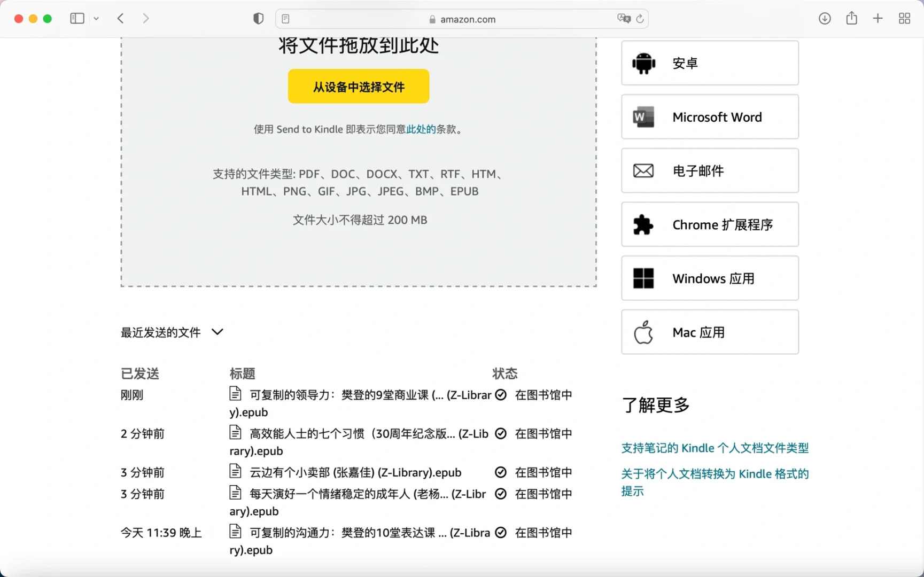Image resolution: width=924 pixels, height=577 pixels.
Task: Choose the 电子邮件 option
Action: coord(710,171)
